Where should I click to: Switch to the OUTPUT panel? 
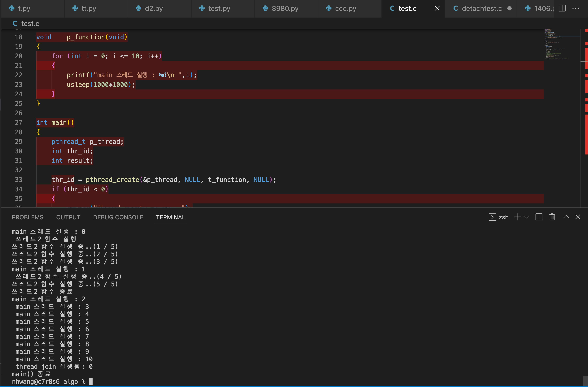pos(68,217)
